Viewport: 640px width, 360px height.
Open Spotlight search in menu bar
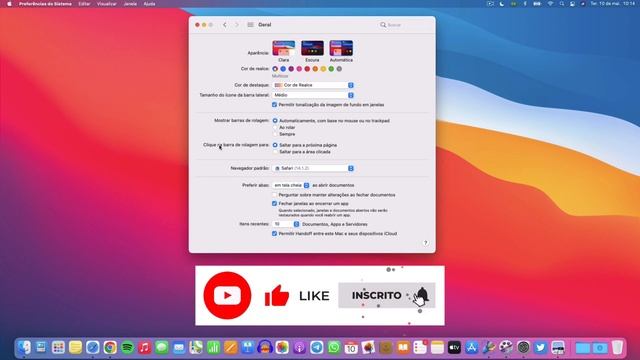[x=562, y=4]
